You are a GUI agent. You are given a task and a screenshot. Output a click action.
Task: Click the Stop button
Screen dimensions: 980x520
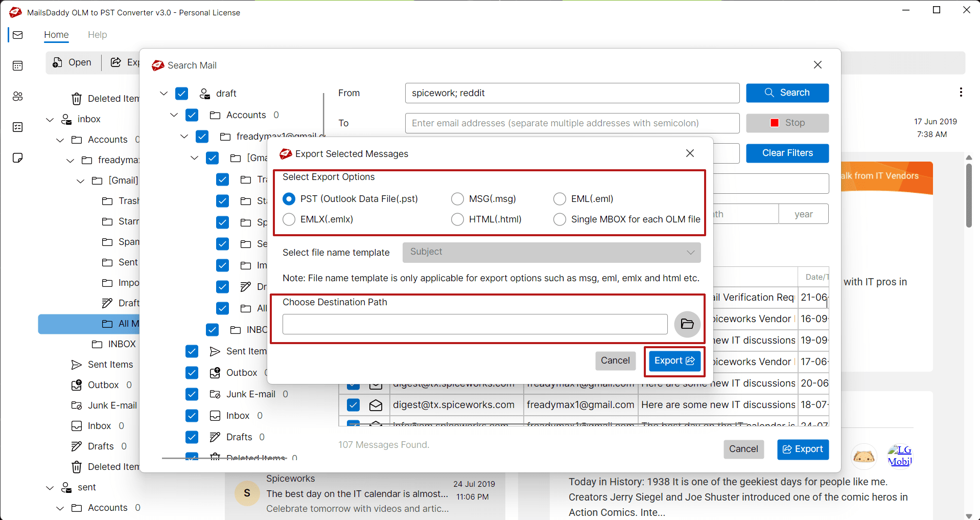pos(787,123)
